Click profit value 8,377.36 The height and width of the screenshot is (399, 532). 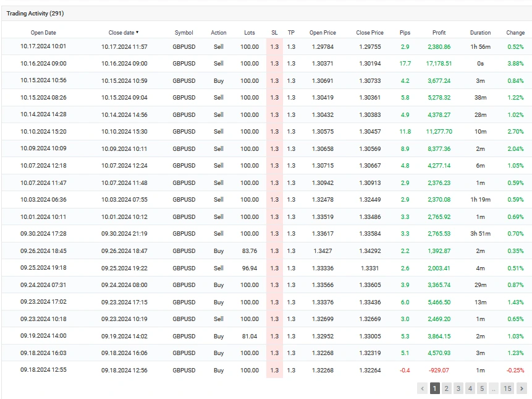439,148
